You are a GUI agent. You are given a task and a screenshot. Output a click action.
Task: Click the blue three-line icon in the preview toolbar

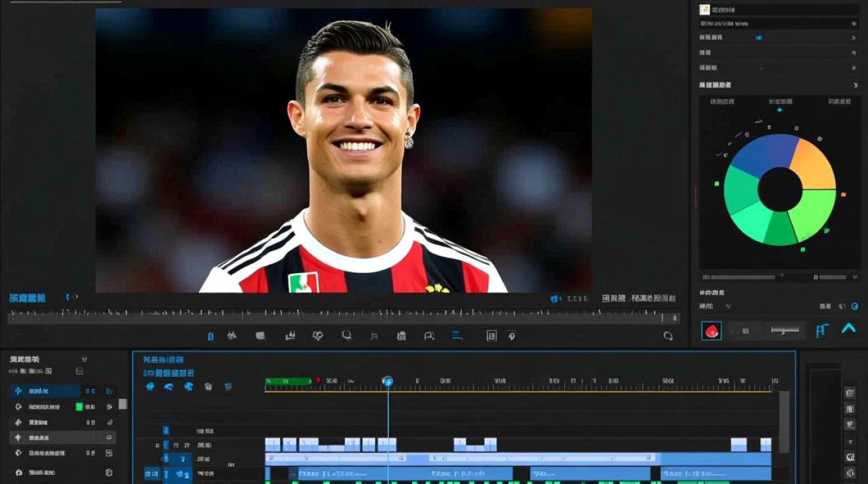pos(457,336)
